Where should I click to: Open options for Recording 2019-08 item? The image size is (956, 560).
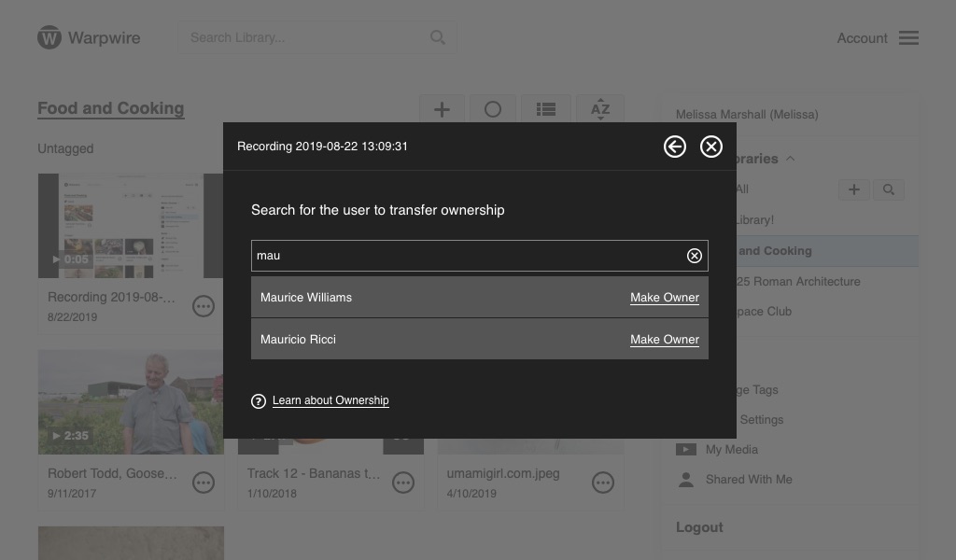[x=204, y=306]
